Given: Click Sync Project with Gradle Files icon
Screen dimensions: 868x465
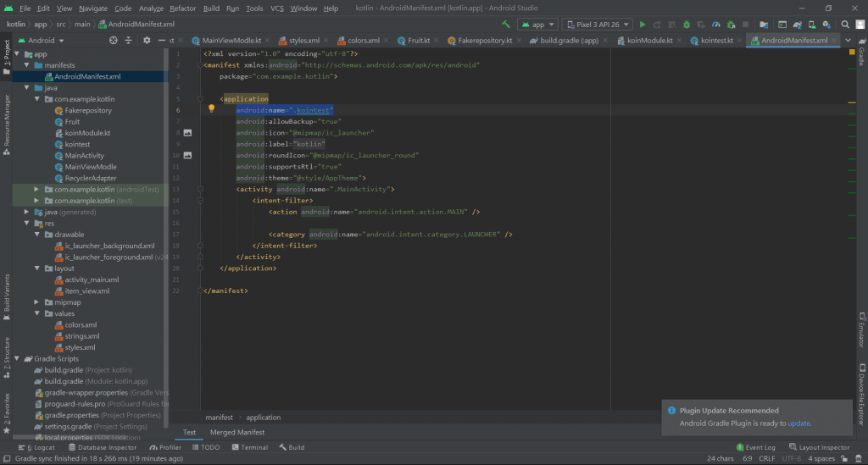Looking at the screenshot, I should pos(797,25).
